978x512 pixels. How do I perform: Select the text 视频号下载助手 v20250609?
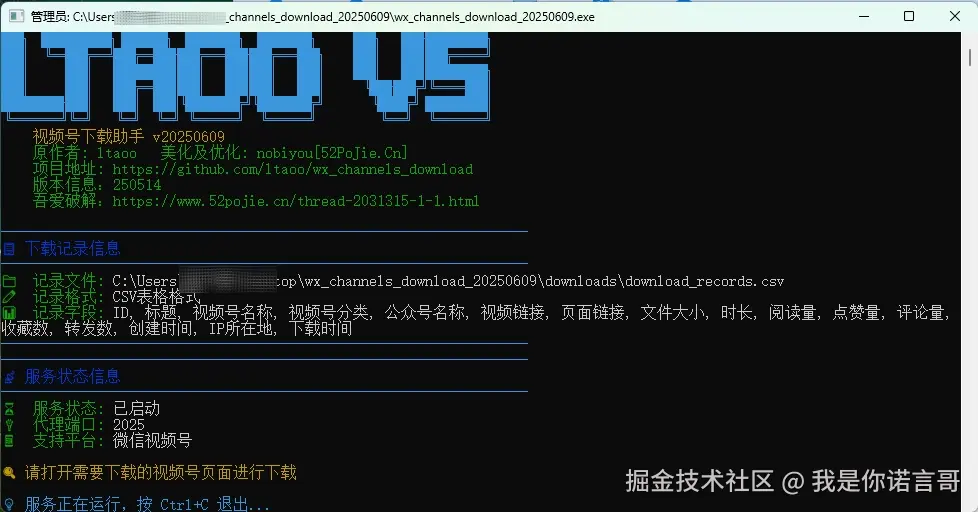(x=128, y=137)
